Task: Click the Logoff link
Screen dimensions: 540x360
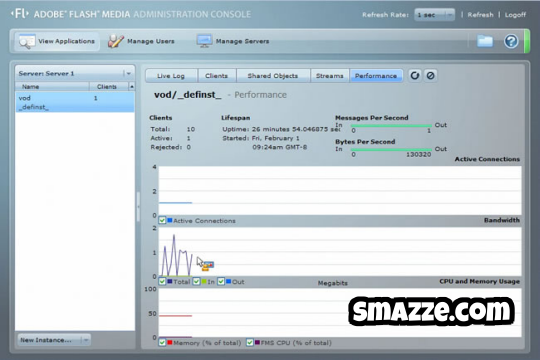Action: (515, 15)
